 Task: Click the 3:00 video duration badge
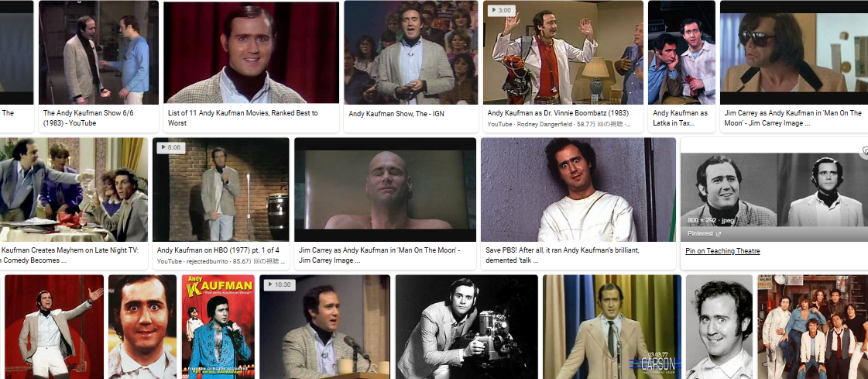(501, 11)
